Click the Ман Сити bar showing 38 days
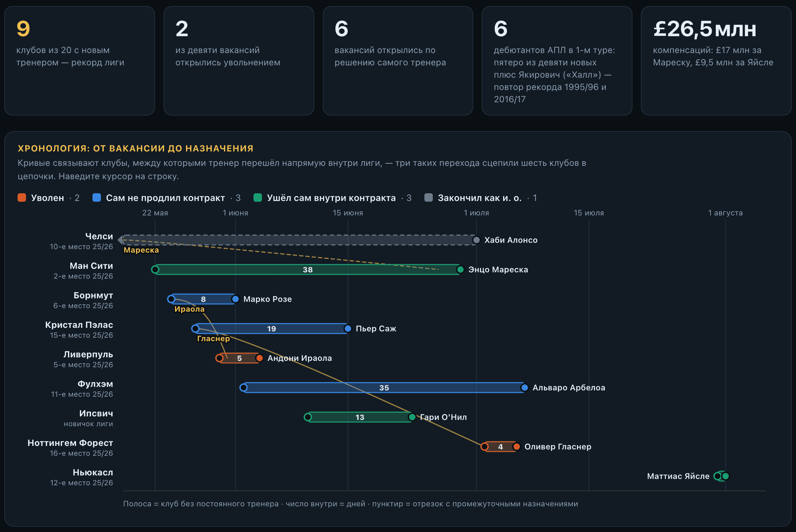796x532 pixels. pos(308,270)
